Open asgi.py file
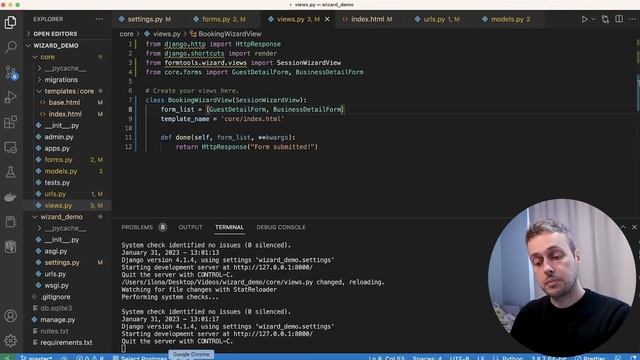640x360 pixels. pyautogui.click(x=56, y=251)
